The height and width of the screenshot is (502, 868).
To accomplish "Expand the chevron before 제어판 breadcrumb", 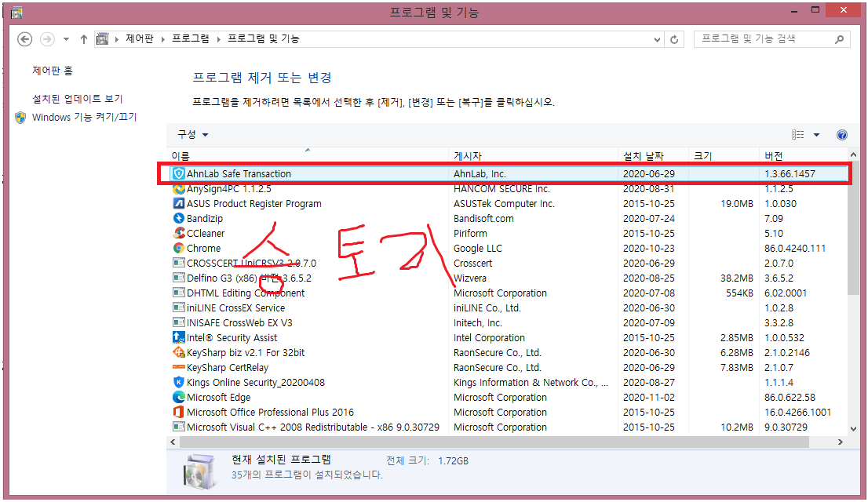I will (117, 39).
